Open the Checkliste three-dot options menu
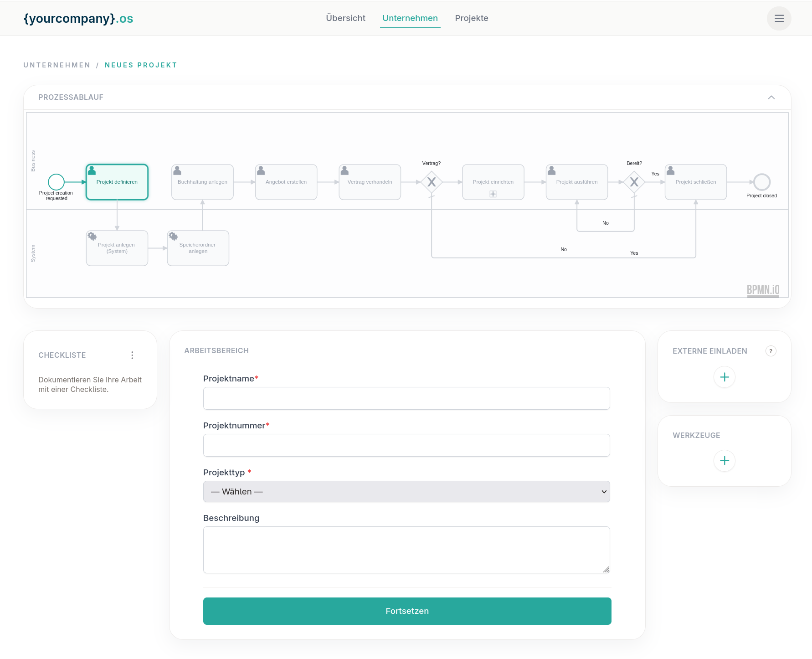Screen dimensions: 812x659 [x=132, y=355]
